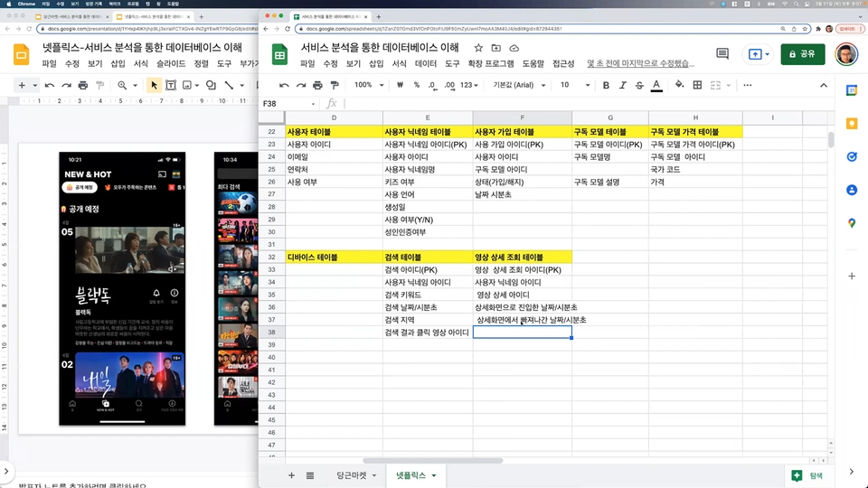Screen dimensions: 868x488
Task: Check the cloud save status icon
Action: pos(514,48)
